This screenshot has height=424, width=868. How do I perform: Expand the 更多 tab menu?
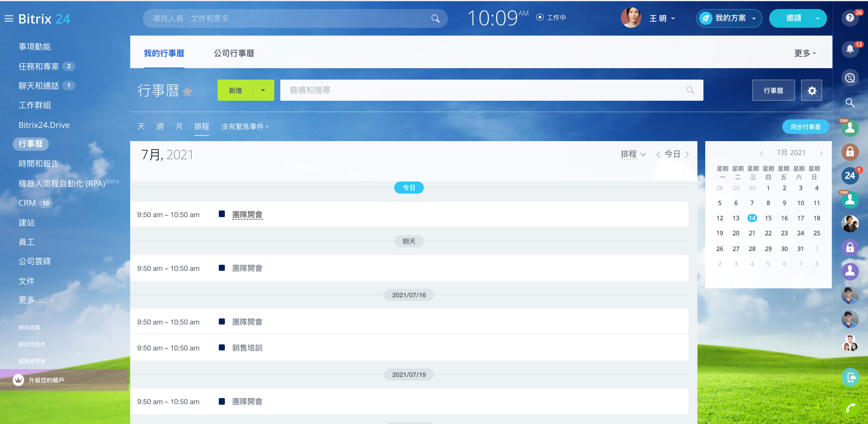(805, 53)
